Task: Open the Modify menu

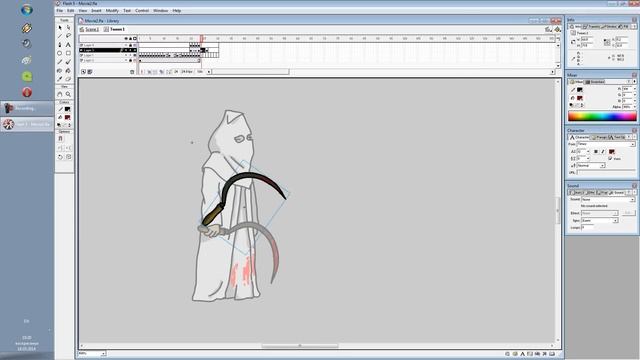Action: 112,11
